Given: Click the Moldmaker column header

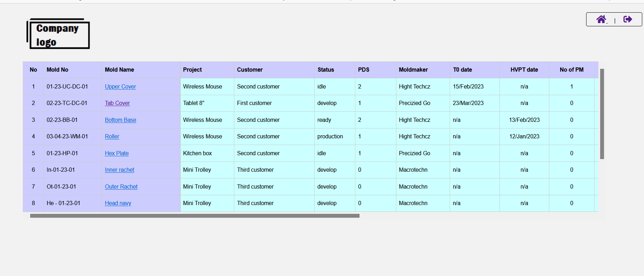Looking at the screenshot, I should point(413,70).
